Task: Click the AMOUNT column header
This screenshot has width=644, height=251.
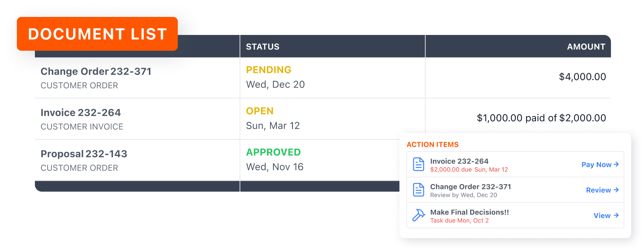Action: [586, 47]
